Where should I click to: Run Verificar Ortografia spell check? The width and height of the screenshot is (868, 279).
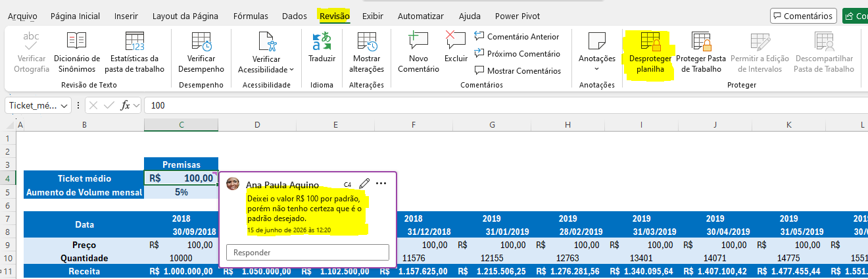pyautogui.click(x=32, y=52)
